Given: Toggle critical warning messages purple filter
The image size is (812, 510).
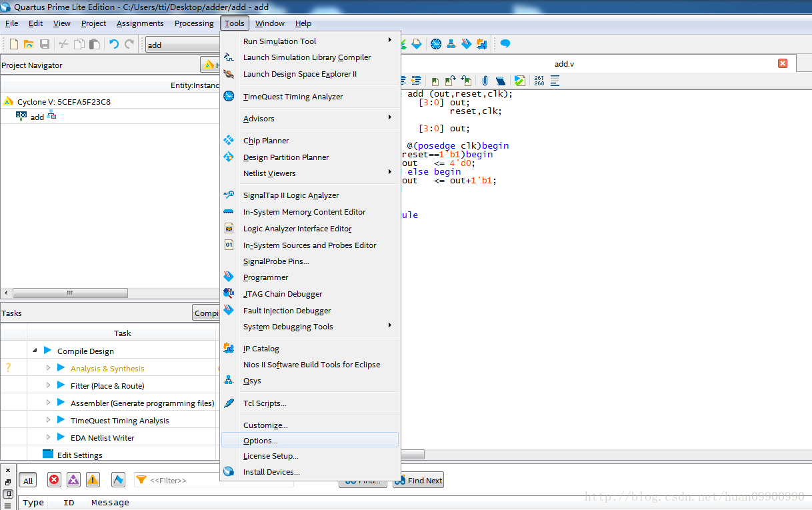Looking at the screenshot, I should pyautogui.click(x=73, y=480).
